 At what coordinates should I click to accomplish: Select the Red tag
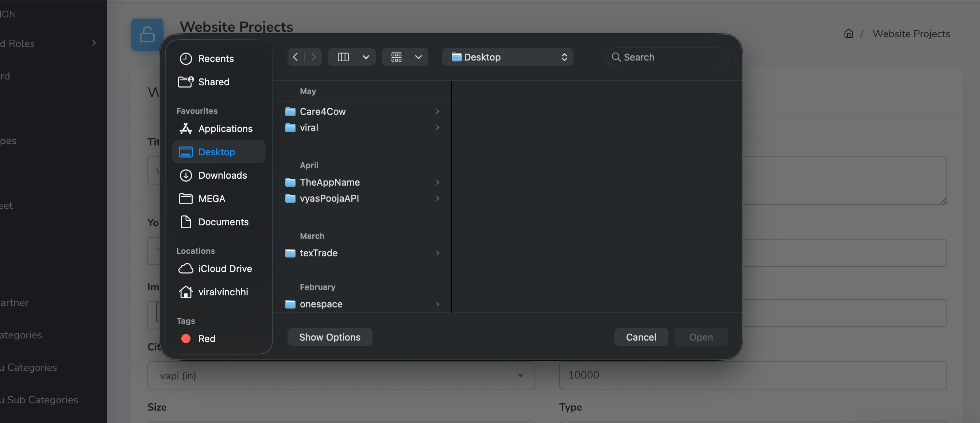click(x=207, y=338)
